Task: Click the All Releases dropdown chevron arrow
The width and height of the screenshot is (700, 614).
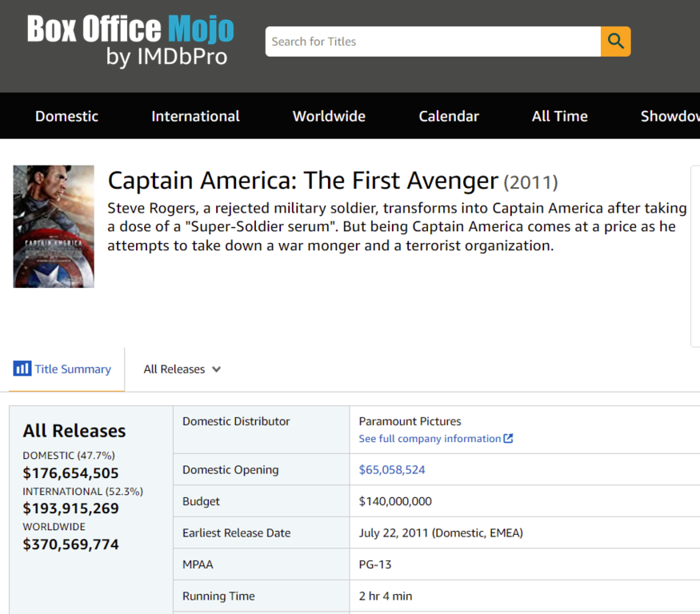Action: [216, 369]
